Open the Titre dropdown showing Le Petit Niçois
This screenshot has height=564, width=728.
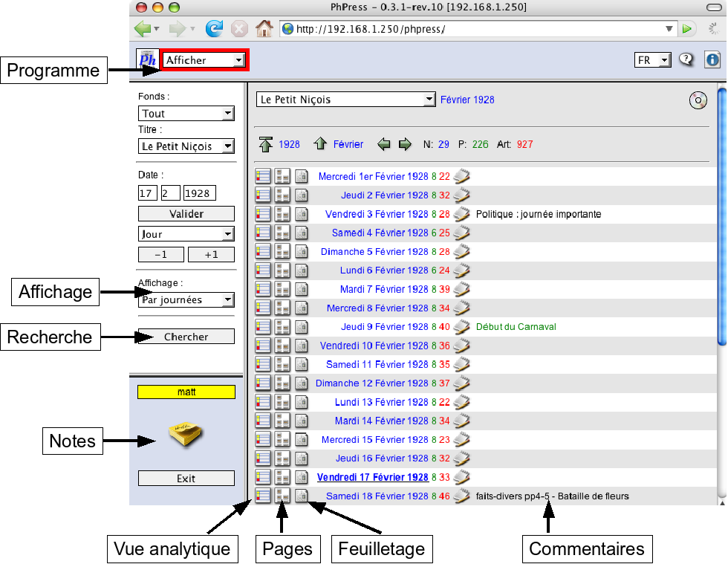[186, 146]
